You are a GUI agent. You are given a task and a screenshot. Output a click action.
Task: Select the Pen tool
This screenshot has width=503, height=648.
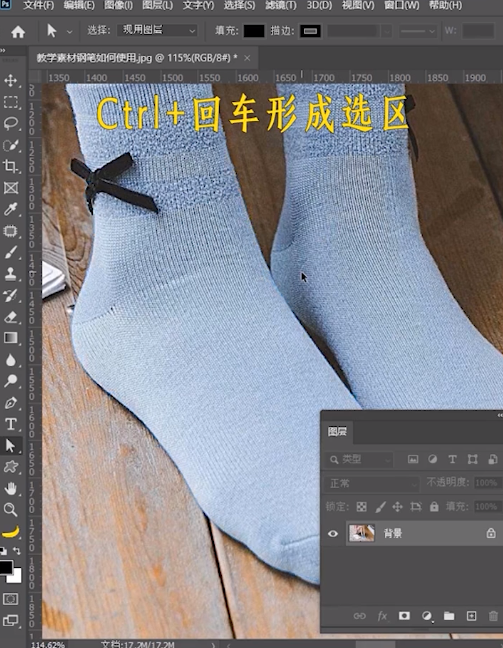11,403
